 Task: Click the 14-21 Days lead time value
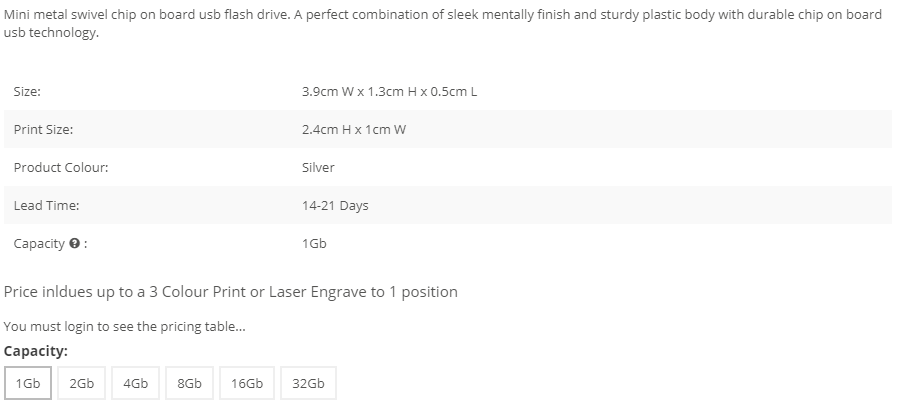tap(335, 205)
